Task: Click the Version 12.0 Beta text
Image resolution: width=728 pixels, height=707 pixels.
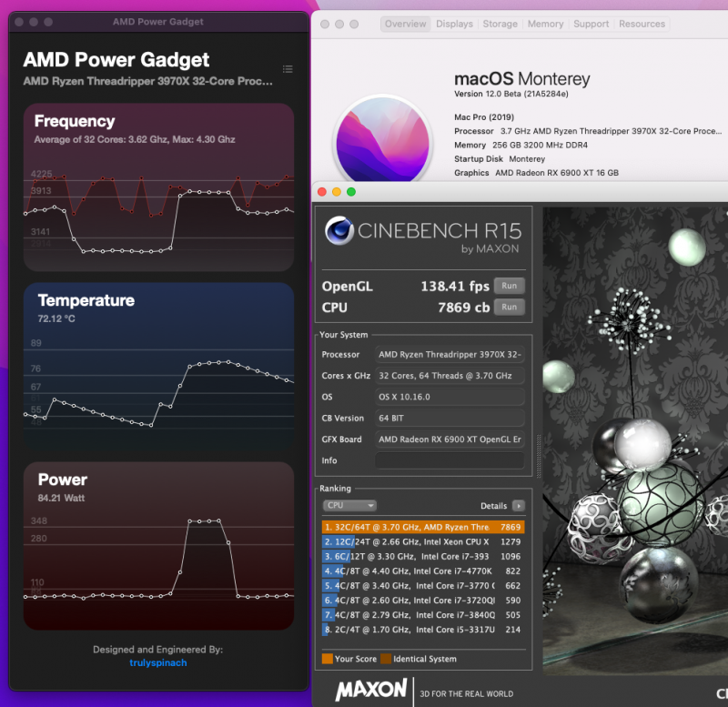Action: point(511,94)
